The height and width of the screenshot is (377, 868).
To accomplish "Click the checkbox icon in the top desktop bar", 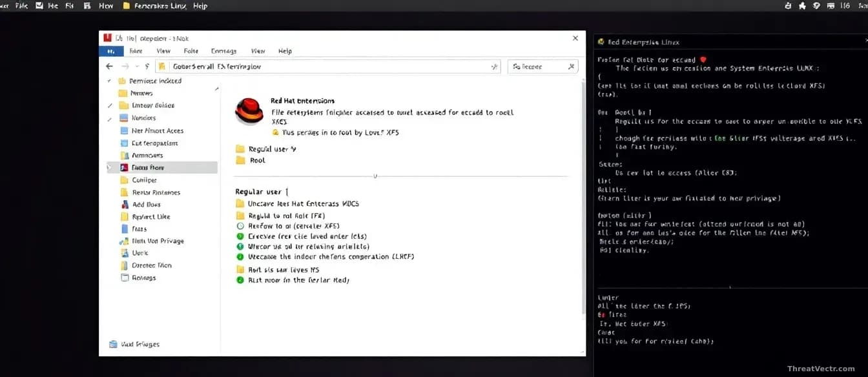I will coord(39,6).
